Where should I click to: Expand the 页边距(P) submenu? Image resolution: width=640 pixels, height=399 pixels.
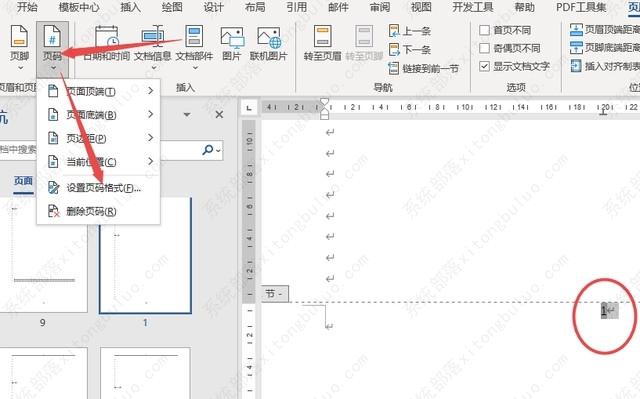98,138
